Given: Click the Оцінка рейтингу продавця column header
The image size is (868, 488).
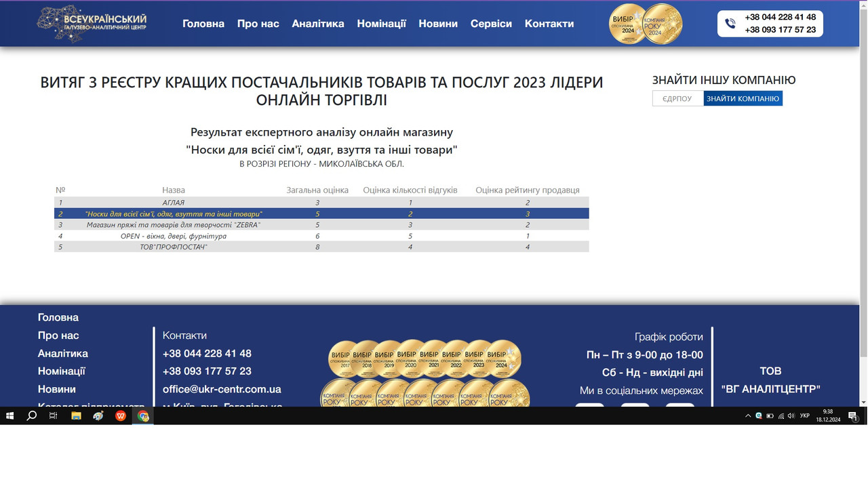Looking at the screenshot, I should 528,190.
